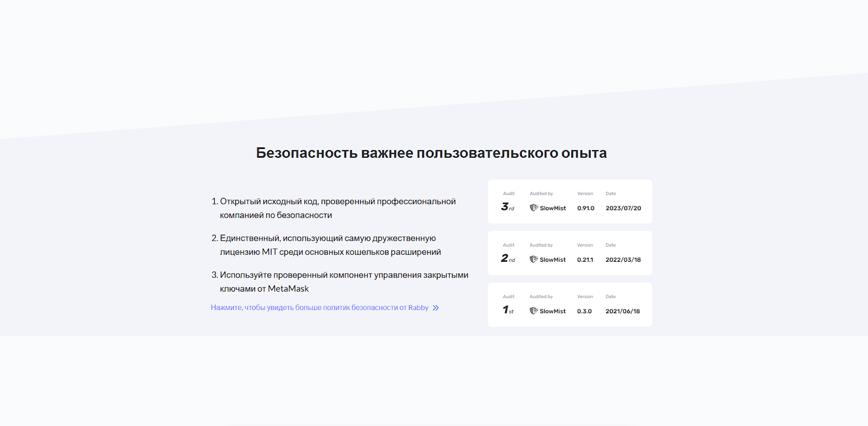Screen dimensions: 868x426
Task: Click the heading "Безопасность важнее пользовательского опыта"
Action: [431, 153]
